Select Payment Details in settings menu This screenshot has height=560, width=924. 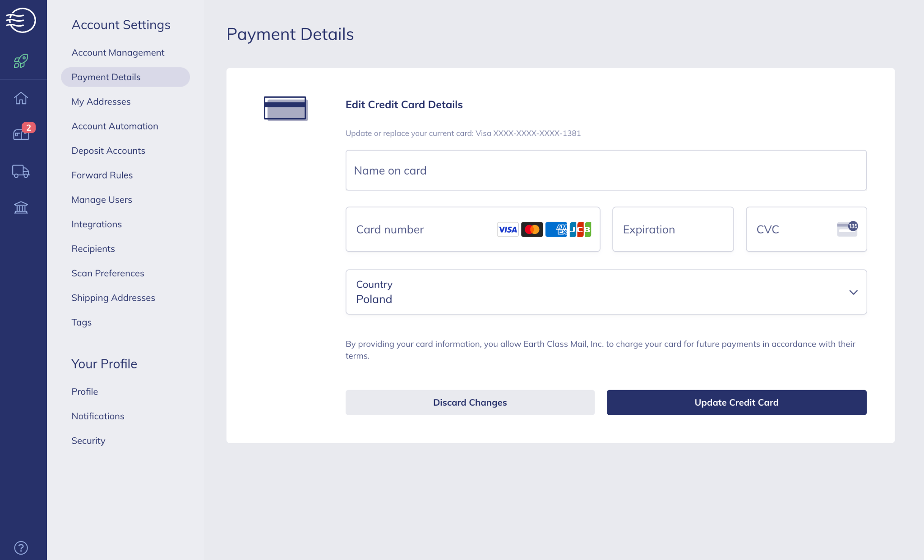coord(106,77)
